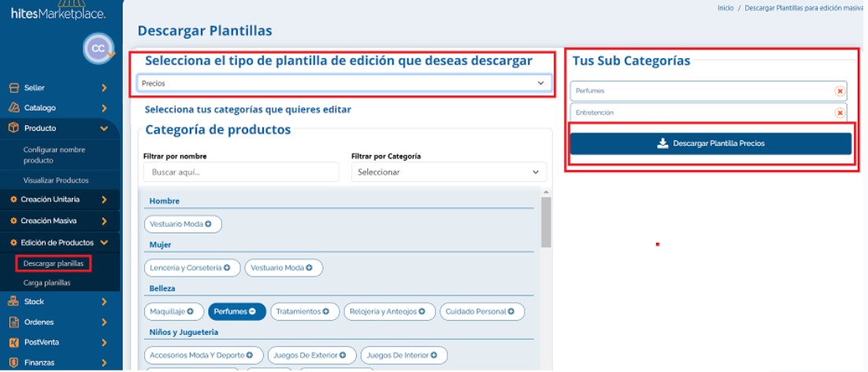Select Seller label in sidebar

click(35, 87)
